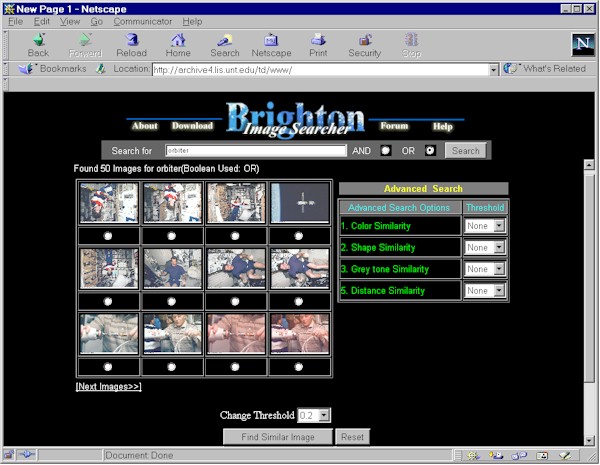Open the space station thumbnail
The width and height of the screenshot is (600, 465).
(300, 203)
